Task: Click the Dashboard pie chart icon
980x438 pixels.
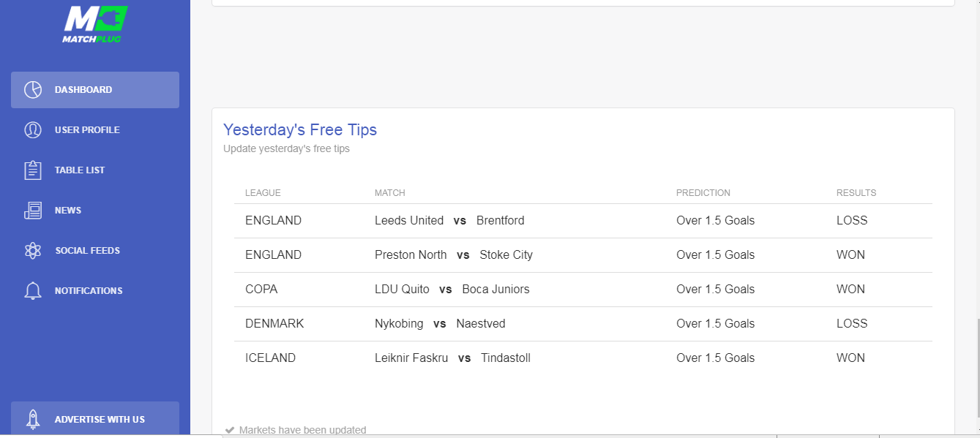Action: pos(33,90)
